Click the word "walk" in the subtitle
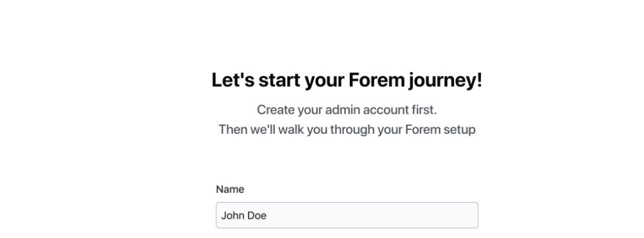 point(292,130)
